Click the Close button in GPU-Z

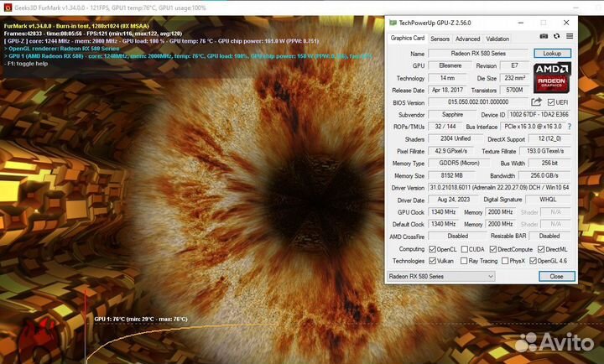point(557,276)
